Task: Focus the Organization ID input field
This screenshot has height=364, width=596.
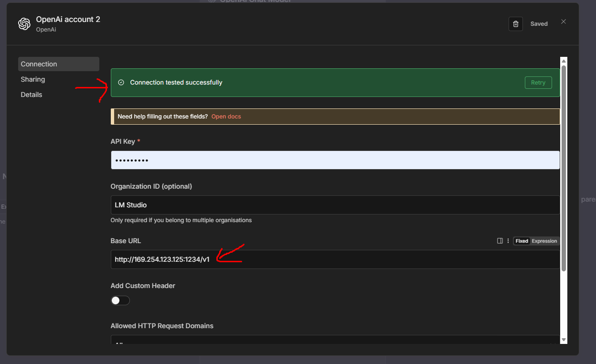Action: pyautogui.click(x=334, y=205)
